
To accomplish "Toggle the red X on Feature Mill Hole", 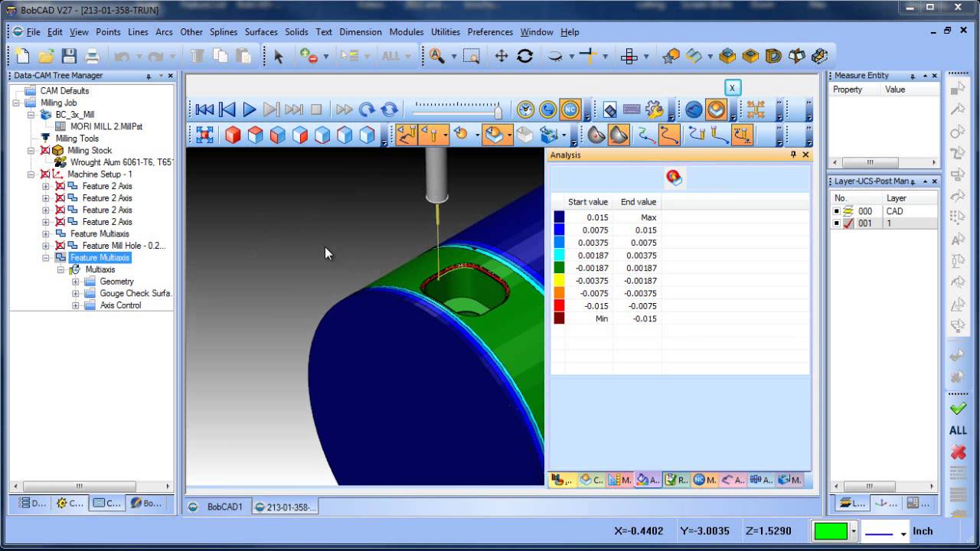I will coord(60,246).
